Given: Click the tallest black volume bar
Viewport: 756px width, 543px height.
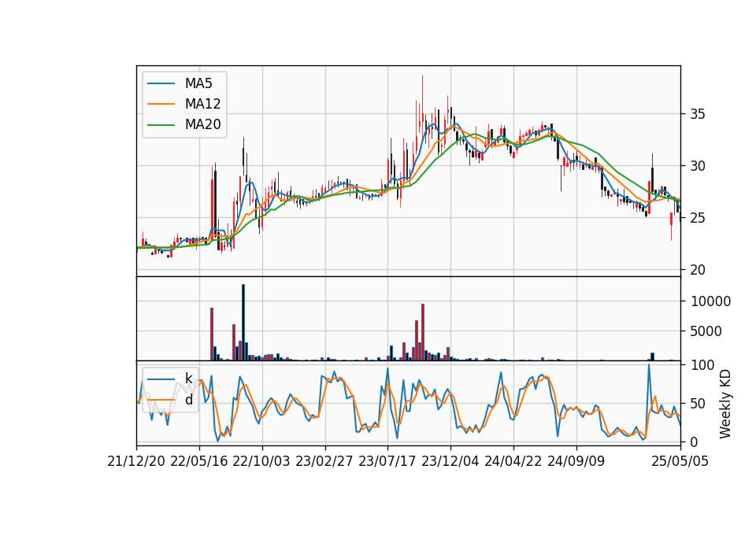Looking at the screenshot, I should coord(243,323).
